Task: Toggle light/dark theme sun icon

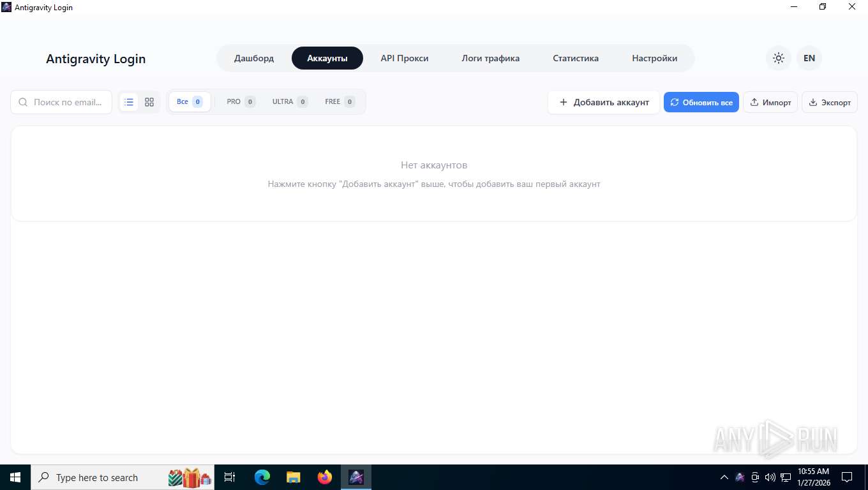Action: point(778,58)
